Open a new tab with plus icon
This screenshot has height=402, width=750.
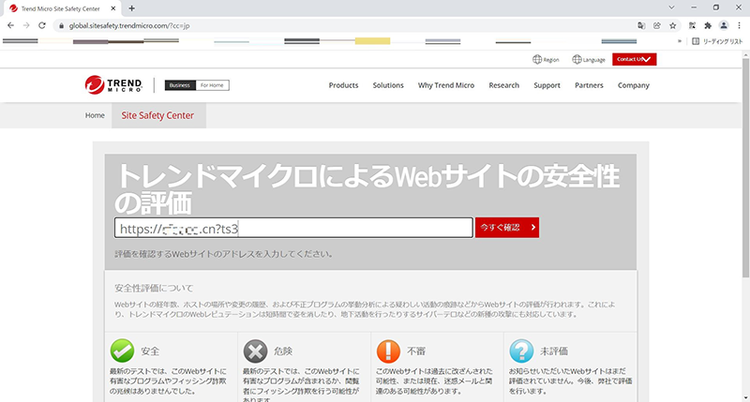pos(132,8)
